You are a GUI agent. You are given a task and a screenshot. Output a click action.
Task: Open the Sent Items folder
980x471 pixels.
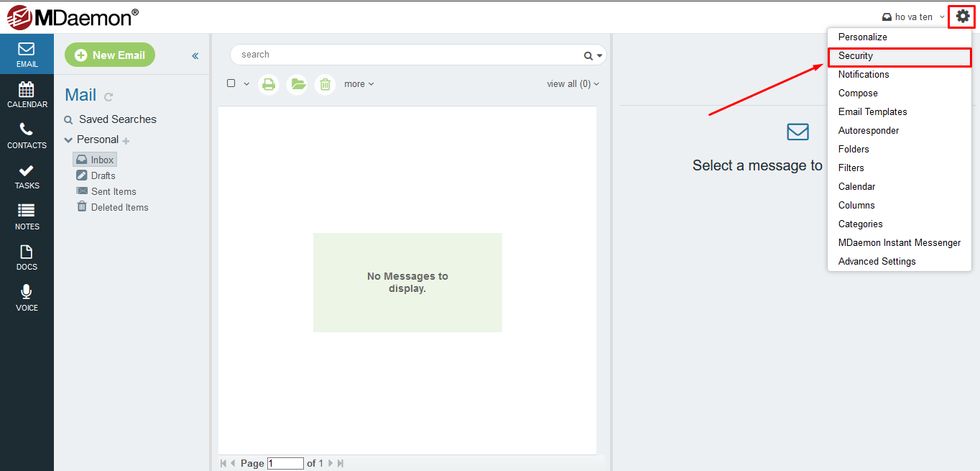coord(106,191)
